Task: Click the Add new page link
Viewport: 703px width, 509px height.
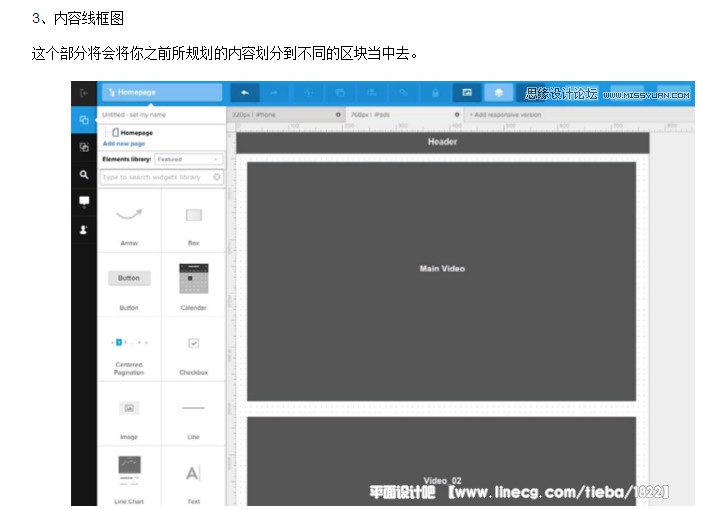Action: coord(124,144)
